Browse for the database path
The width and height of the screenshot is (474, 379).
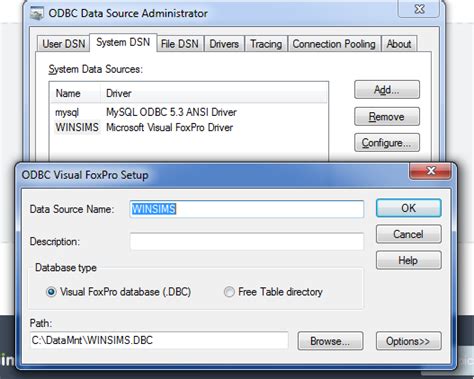point(330,341)
